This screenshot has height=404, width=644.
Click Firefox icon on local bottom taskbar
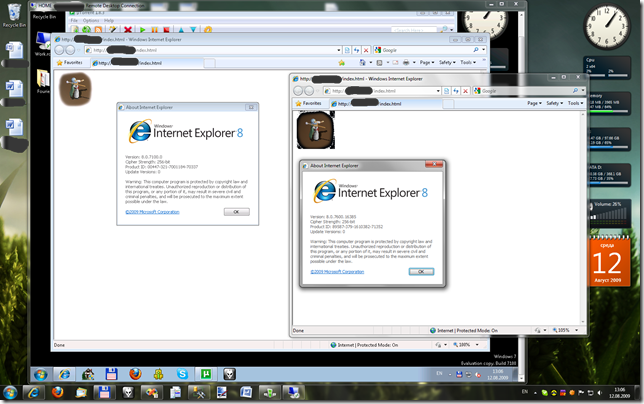coord(58,393)
